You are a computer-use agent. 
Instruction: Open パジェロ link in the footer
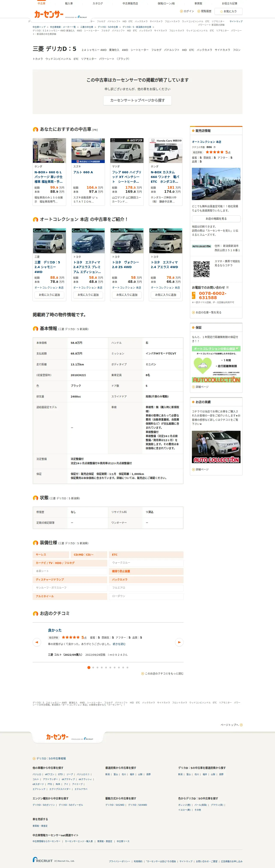click(37, 774)
